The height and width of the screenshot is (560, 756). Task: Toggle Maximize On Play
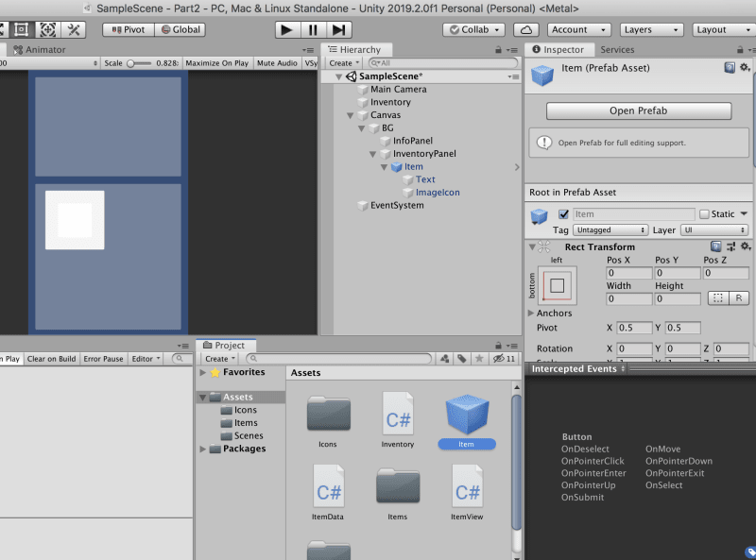pyautogui.click(x=216, y=63)
